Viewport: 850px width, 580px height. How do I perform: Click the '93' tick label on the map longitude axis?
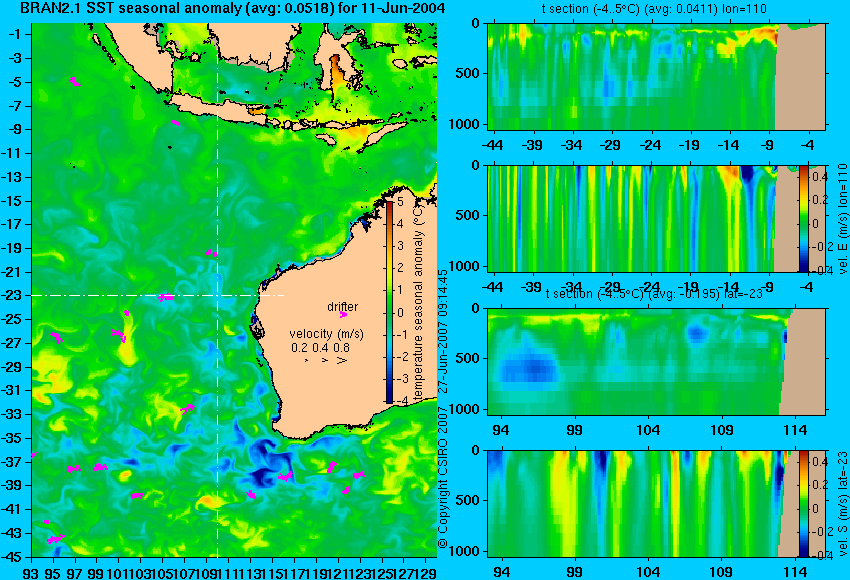pyautogui.click(x=31, y=573)
